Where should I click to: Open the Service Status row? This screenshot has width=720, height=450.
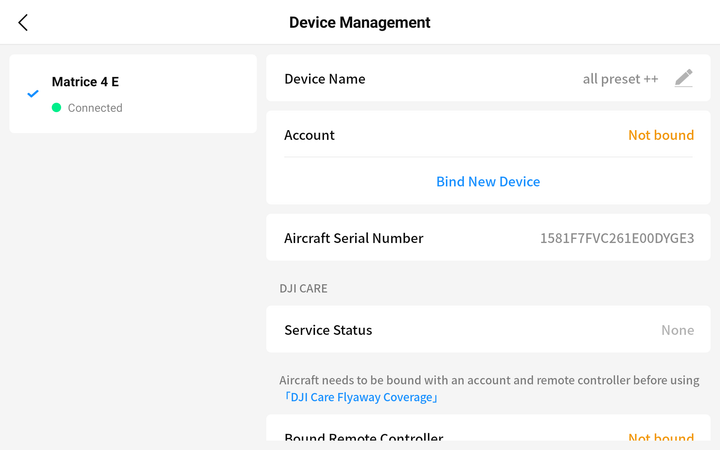(x=488, y=330)
